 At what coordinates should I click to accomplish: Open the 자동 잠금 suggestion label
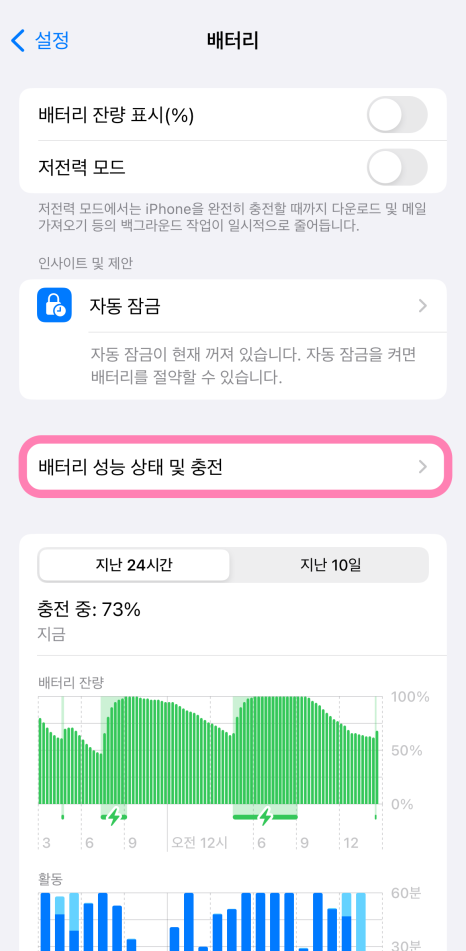tap(125, 306)
